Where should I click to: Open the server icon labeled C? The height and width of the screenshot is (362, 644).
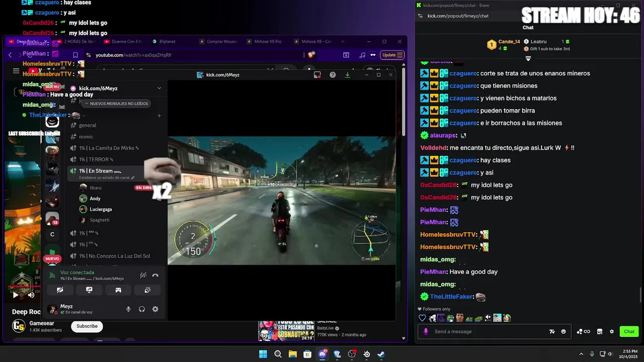pyautogui.click(x=52, y=234)
